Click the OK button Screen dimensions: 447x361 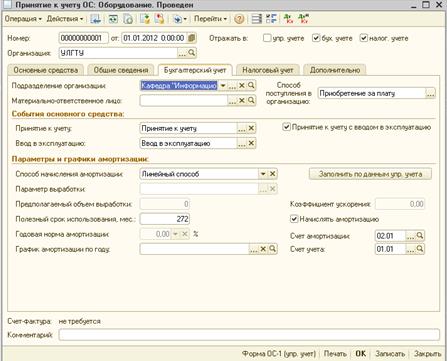361,353
